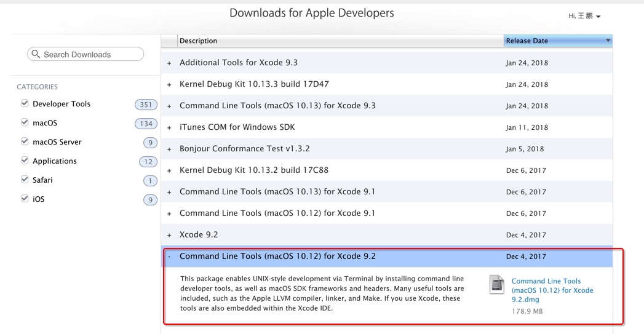The image size is (644, 334).
Task: Click the Description column header
Action: [341, 41]
